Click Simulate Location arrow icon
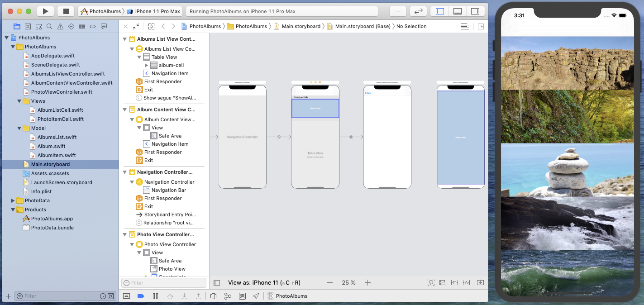644x305 pixels. (256, 296)
